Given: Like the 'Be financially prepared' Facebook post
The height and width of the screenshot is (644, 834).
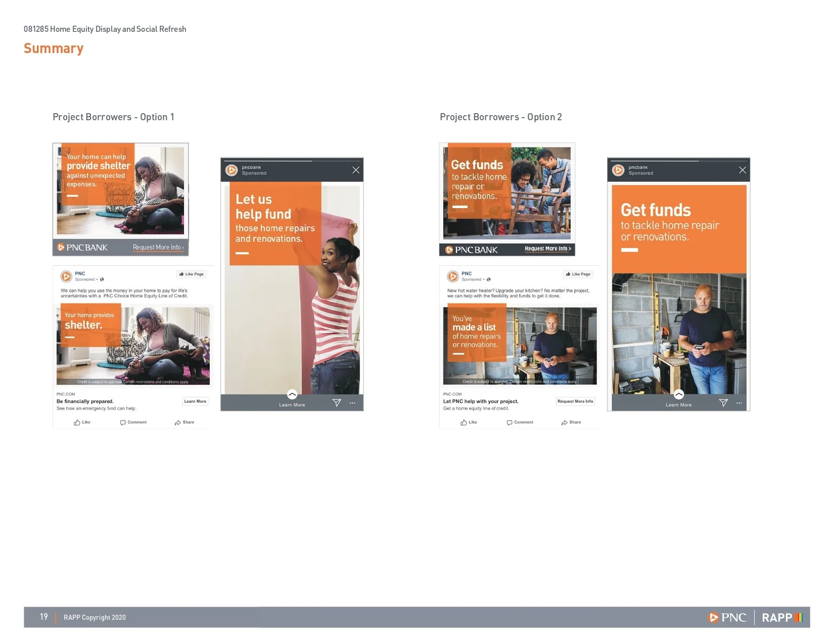Looking at the screenshot, I should (x=82, y=422).
